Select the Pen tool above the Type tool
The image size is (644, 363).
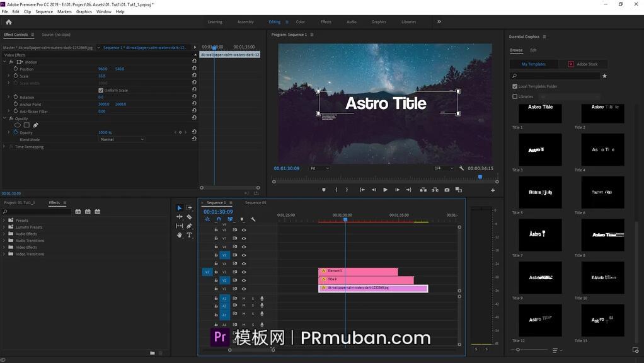(189, 226)
